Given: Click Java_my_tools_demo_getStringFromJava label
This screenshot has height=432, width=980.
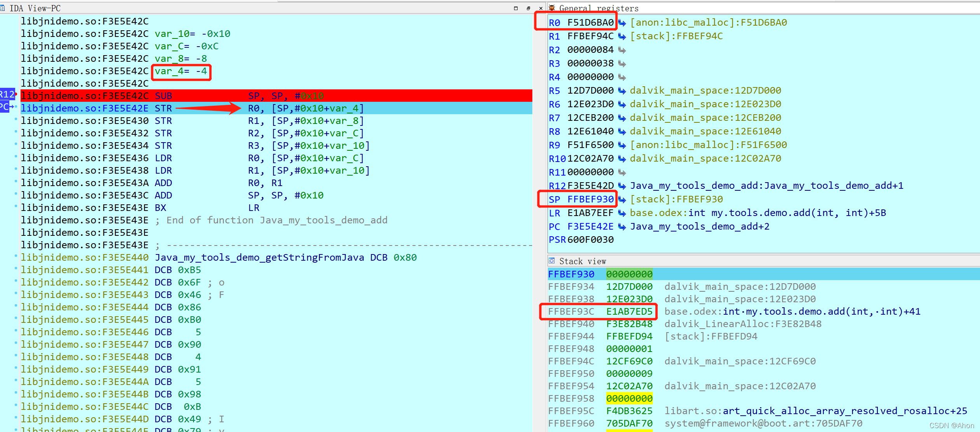Looking at the screenshot, I should [259, 258].
